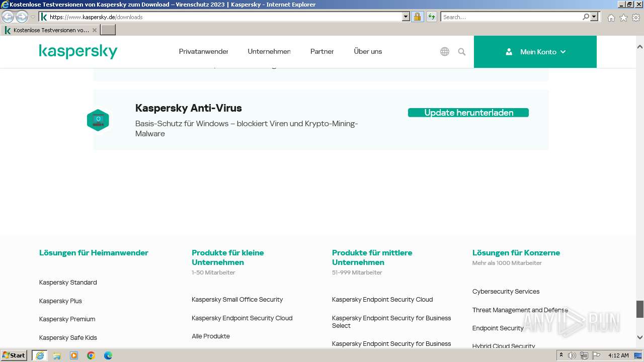Open Alle Produkte link
644x362 pixels.
click(x=211, y=336)
